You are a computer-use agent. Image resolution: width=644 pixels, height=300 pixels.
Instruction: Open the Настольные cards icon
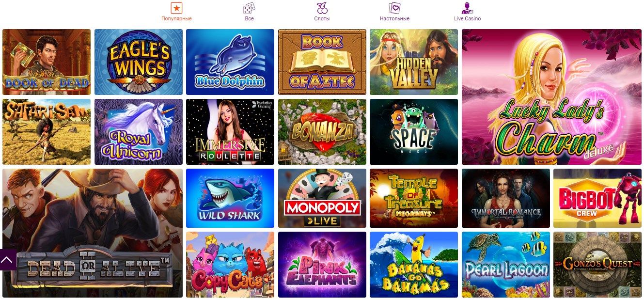394,8
